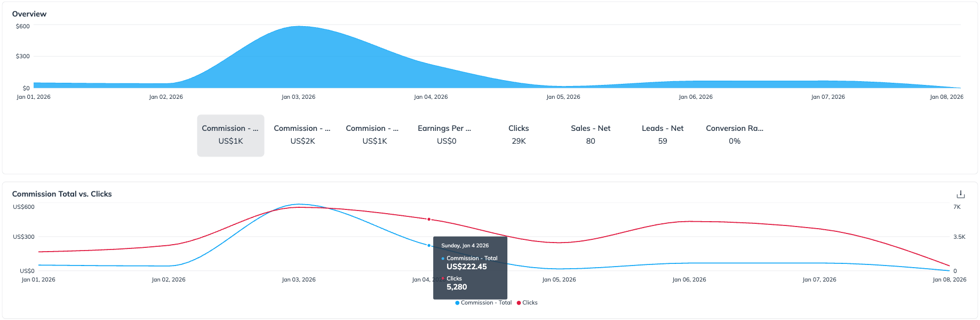Switch overview to the Clicks metric
This screenshot has height=320, width=980.
pyautogui.click(x=519, y=135)
